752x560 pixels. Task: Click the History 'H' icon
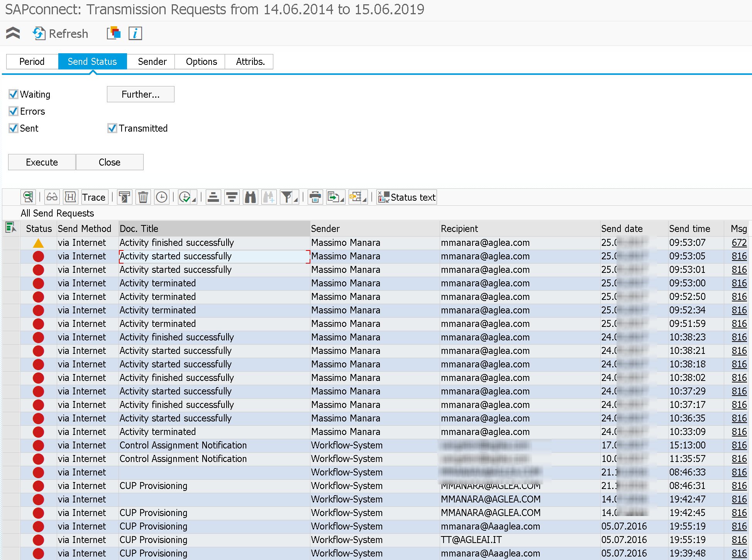click(x=70, y=197)
